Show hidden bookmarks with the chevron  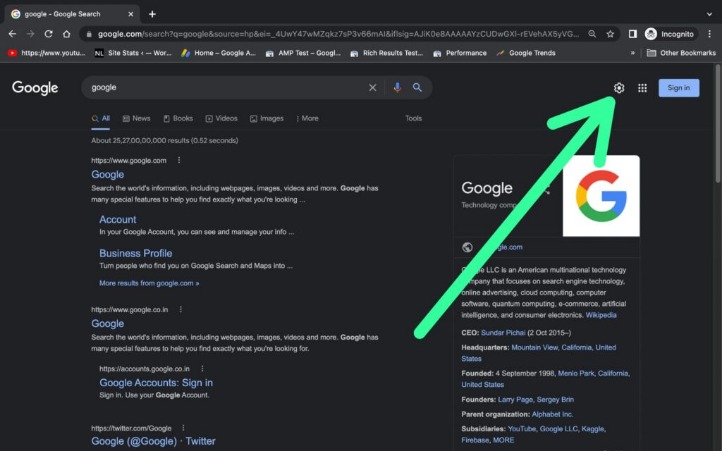point(637,52)
